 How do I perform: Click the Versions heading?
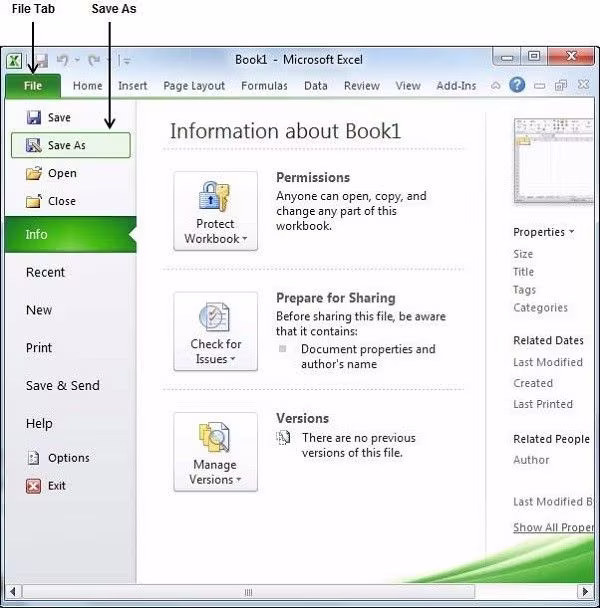tap(303, 418)
